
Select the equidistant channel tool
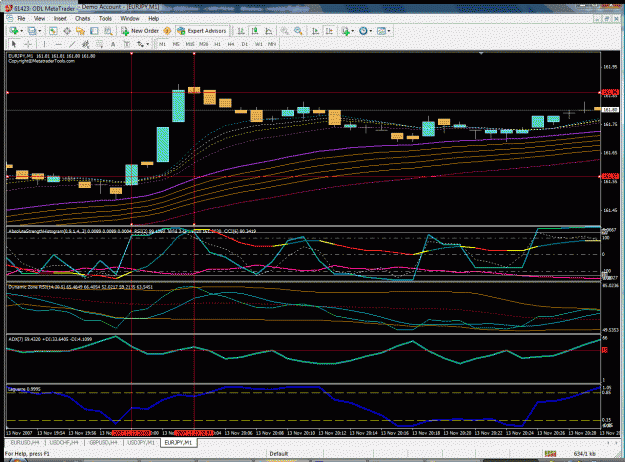86,44
